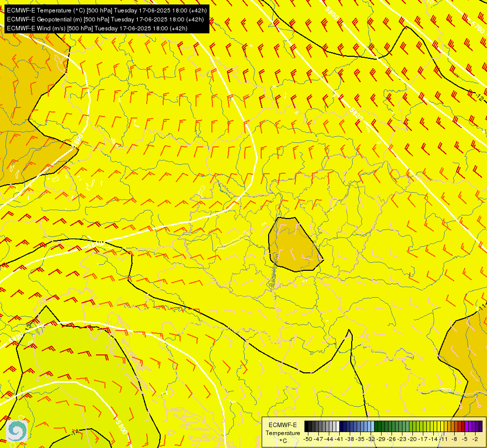Click the -41 legend scale label
487x448 pixels.
coord(339,439)
